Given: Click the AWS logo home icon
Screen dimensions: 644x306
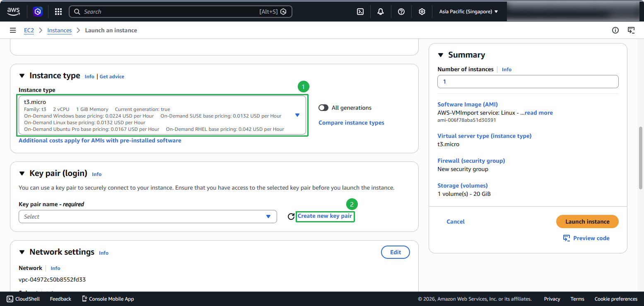Looking at the screenshot, I should coord(14,12).
